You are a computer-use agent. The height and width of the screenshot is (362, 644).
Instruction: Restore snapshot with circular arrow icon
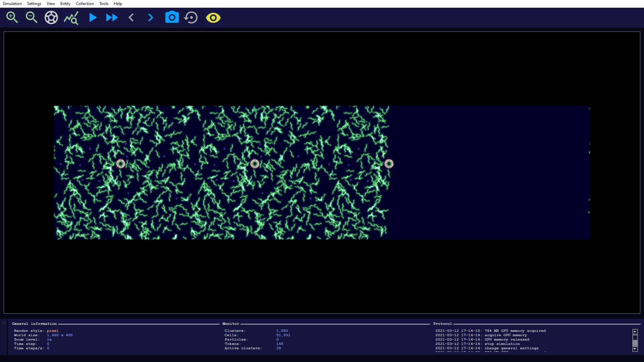191,17
